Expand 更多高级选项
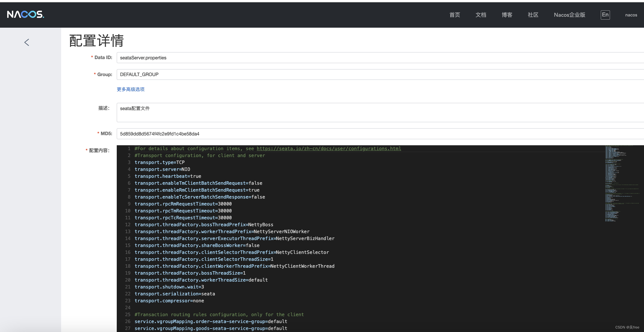This screenshot has width=644, height=332. 131,89
